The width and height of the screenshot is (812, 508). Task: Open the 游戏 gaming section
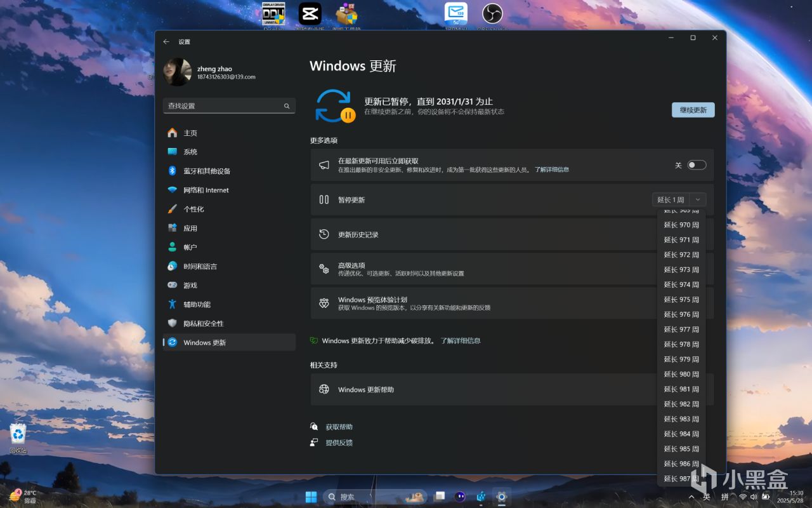tap(229, 285)
